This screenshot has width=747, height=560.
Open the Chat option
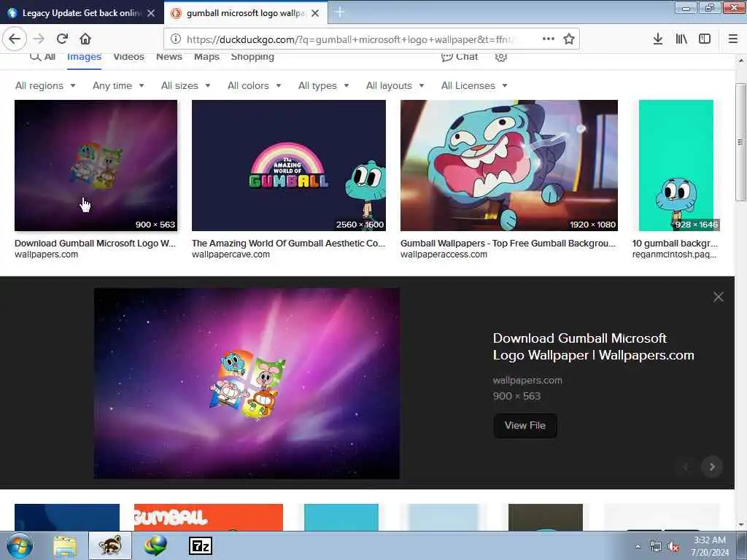[460, 57]
